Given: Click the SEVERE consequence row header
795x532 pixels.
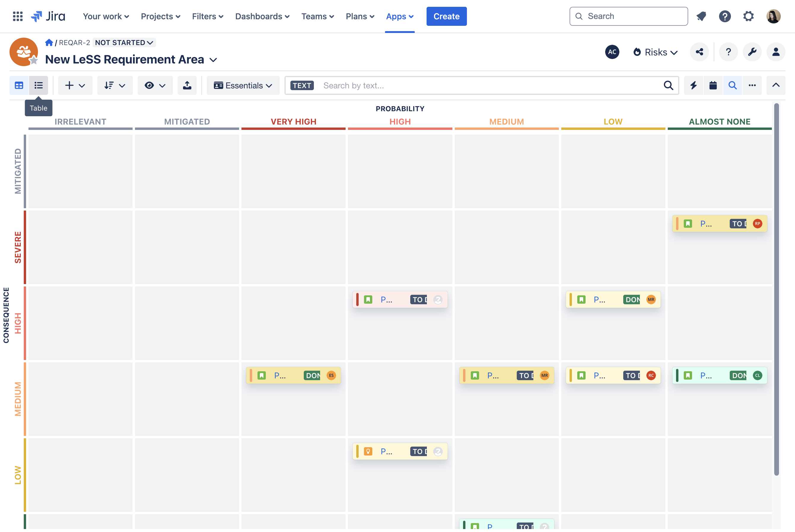Looking at the screenshot, I should (x=18, y=247).
